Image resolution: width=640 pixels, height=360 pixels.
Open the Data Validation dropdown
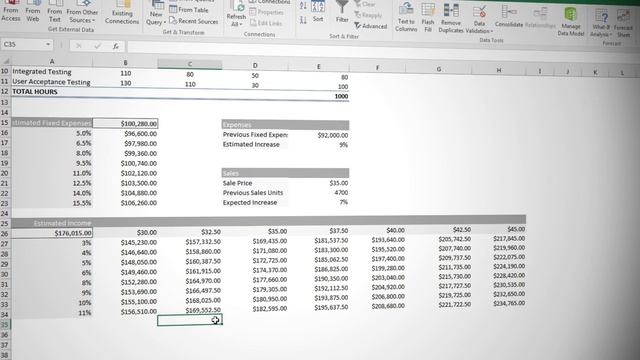pos(479,19)
